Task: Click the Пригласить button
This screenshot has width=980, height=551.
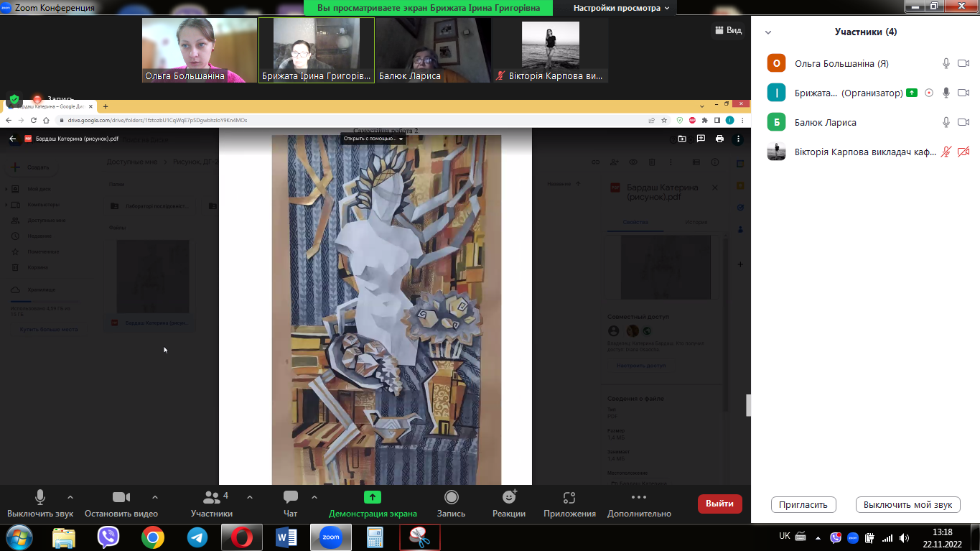Action: point(803,504)
